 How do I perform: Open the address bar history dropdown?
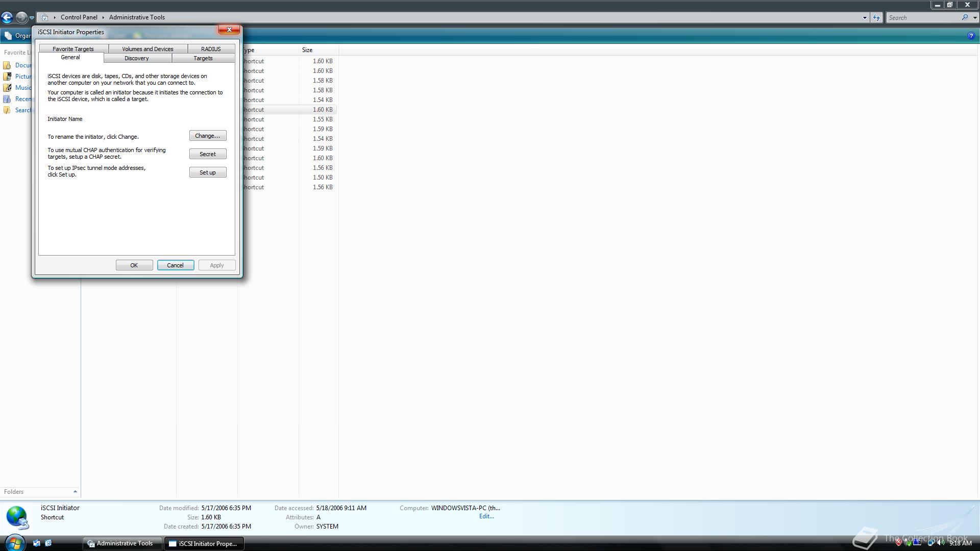pos(865,18)
